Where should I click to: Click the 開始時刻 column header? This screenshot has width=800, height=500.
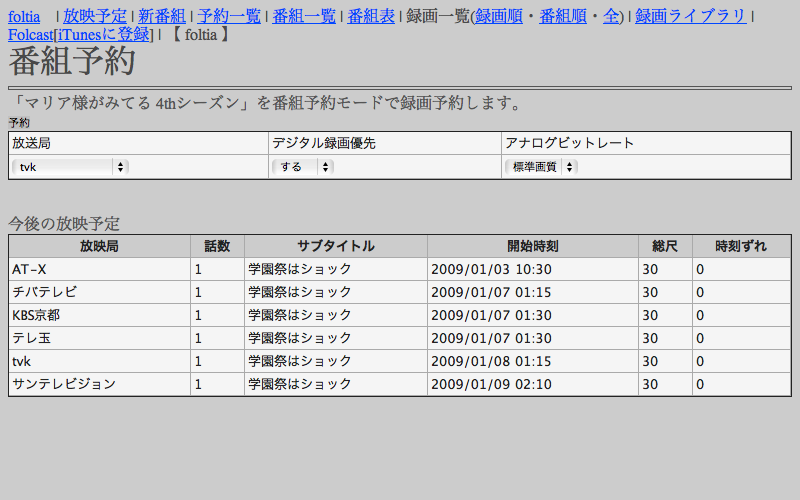(x=532, y=246)
